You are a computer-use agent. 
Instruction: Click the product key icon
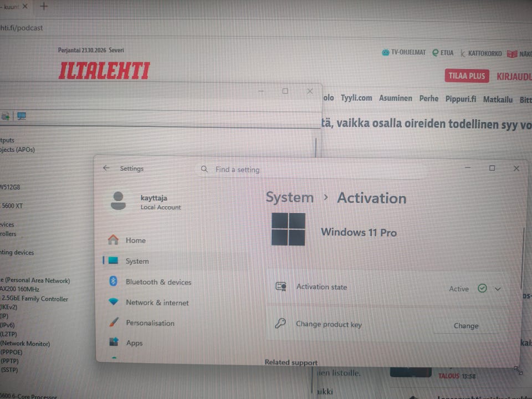[x=280, y=323]
